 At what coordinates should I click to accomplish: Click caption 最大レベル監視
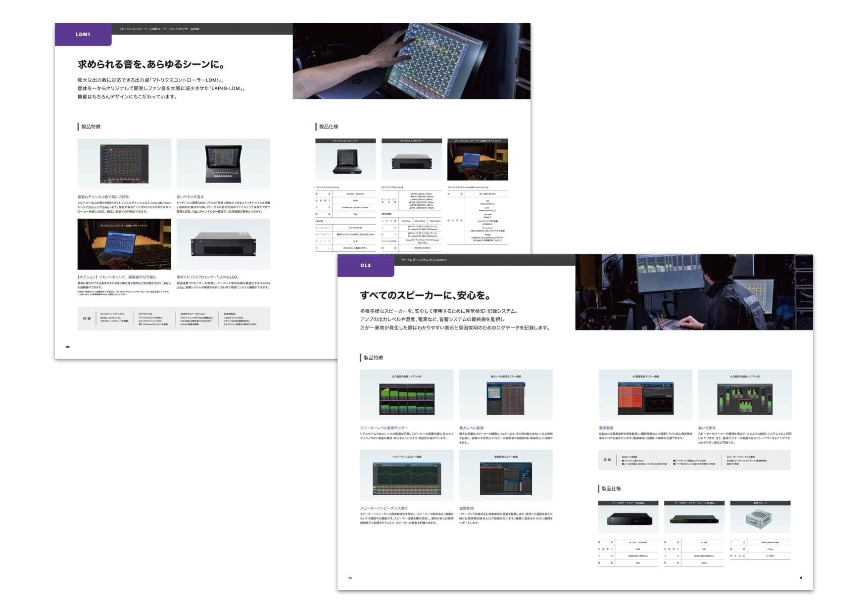[472, 428]
